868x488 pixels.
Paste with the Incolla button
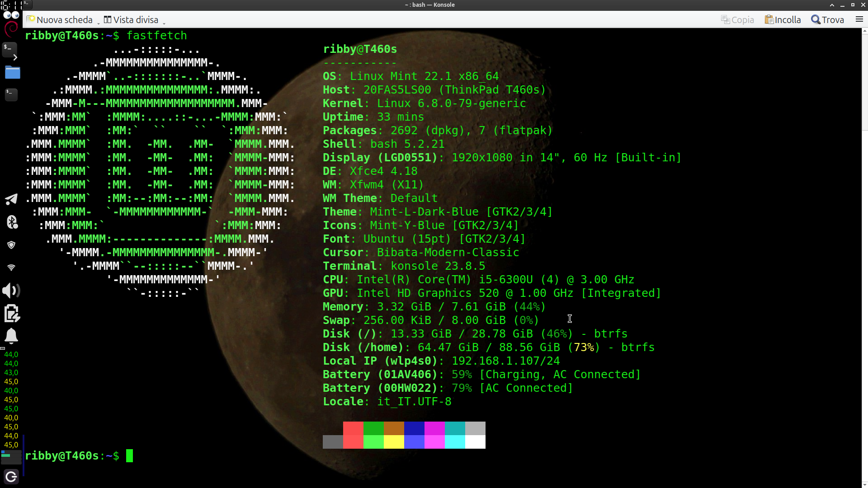[783, 19]
